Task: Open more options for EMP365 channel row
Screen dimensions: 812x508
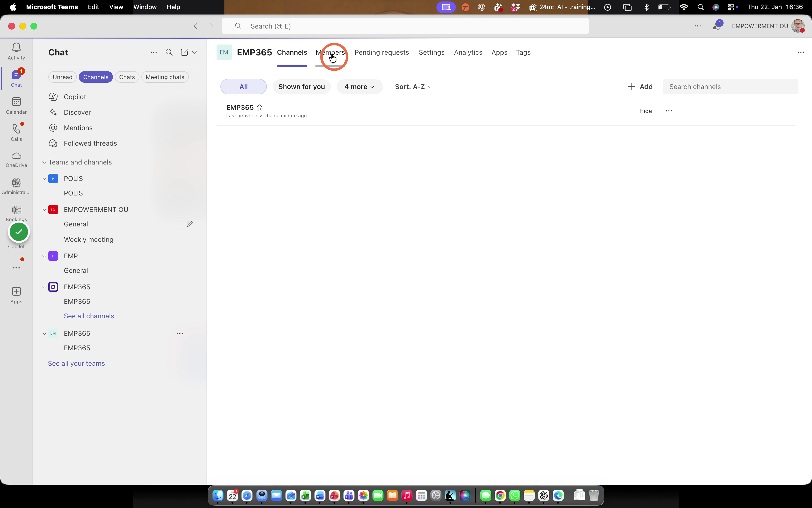Action: 669,111
